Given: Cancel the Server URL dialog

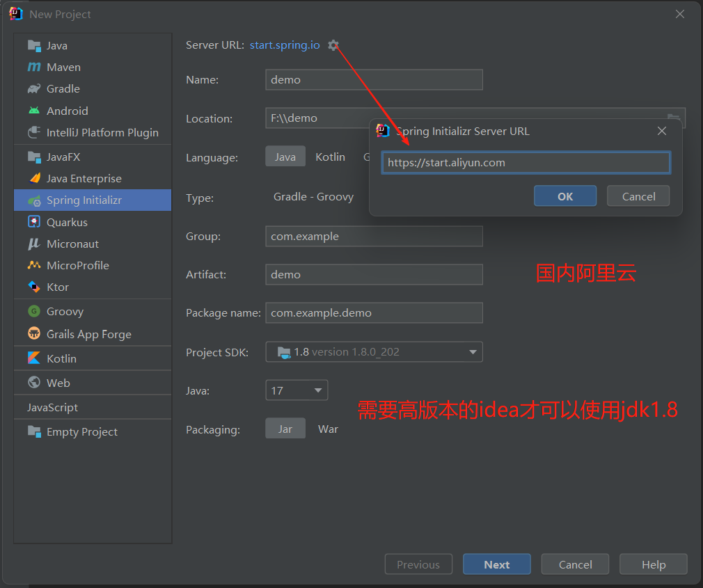Looking at the screenshot, I should tap(638, 196).
